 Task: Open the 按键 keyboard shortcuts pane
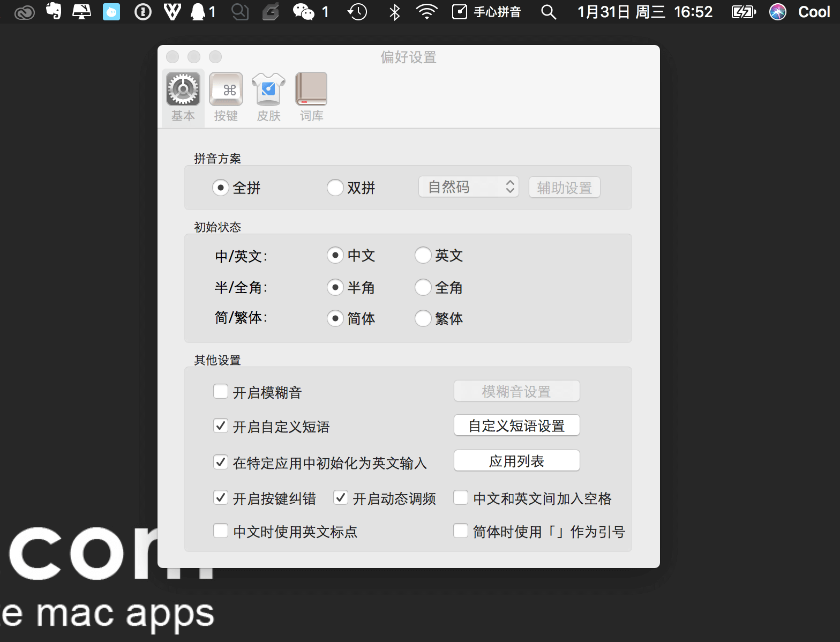226,98
